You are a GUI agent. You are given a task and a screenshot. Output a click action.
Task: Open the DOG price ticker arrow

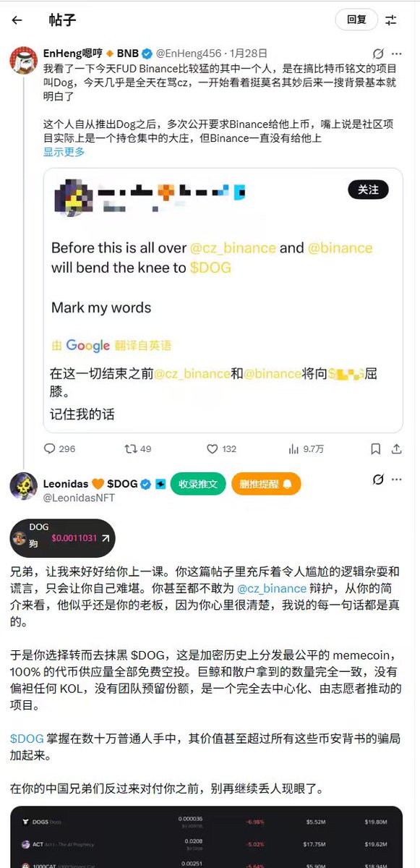(x=106, y=538)
